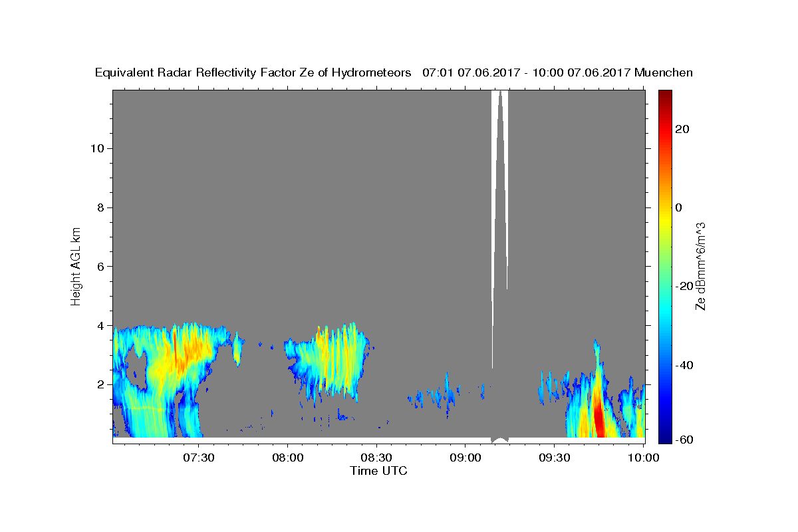Click the 09:00 time tick label
This screenshot has height=532, width=798.
click(465, 458)
